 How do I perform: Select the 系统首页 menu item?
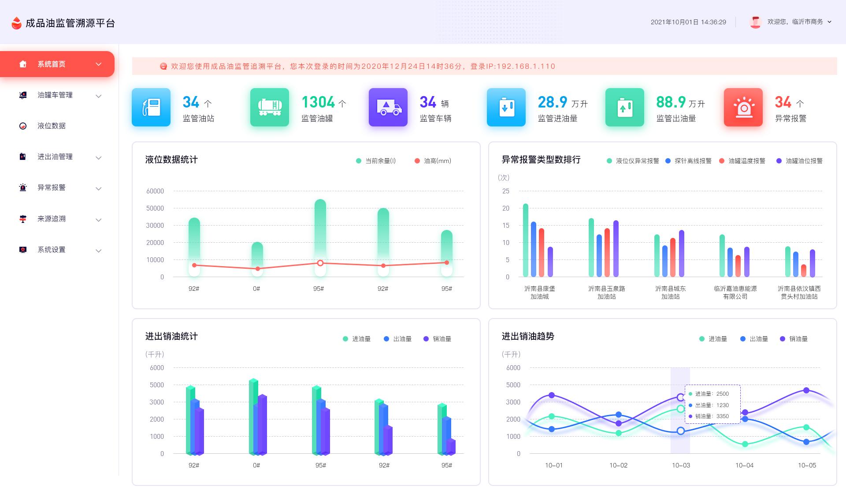pos(51,64)
